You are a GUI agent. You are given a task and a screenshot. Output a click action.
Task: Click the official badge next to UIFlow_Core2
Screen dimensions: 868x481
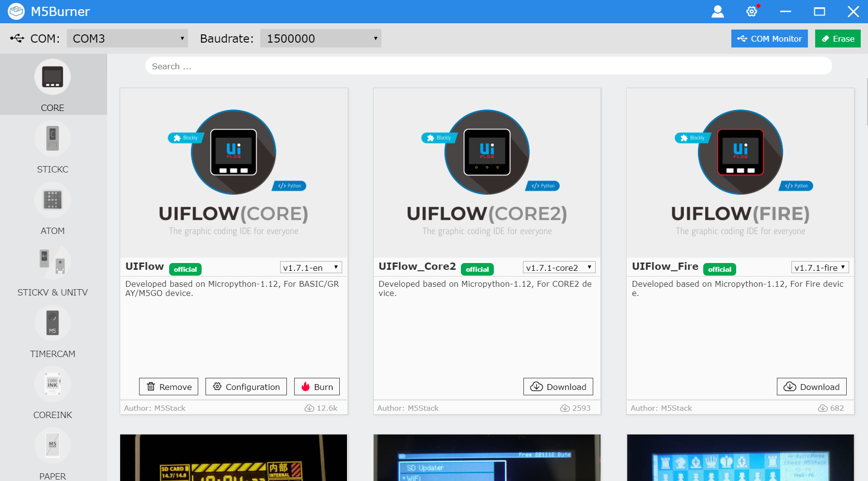coord(477,269)
